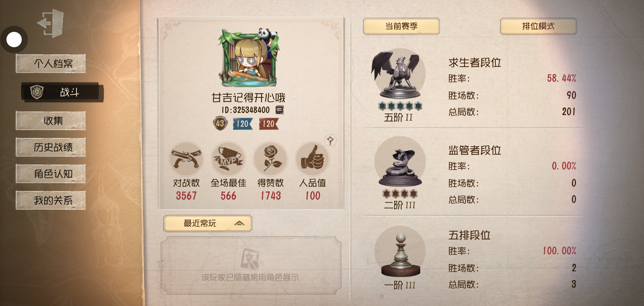Tap the rose 得赞数 icon

pos(270,159)
